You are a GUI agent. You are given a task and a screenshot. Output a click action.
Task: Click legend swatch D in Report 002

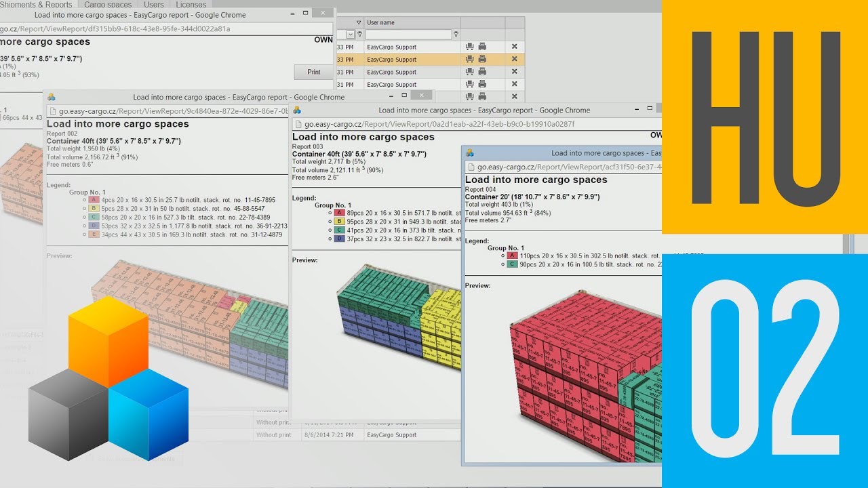coord(94,226)
